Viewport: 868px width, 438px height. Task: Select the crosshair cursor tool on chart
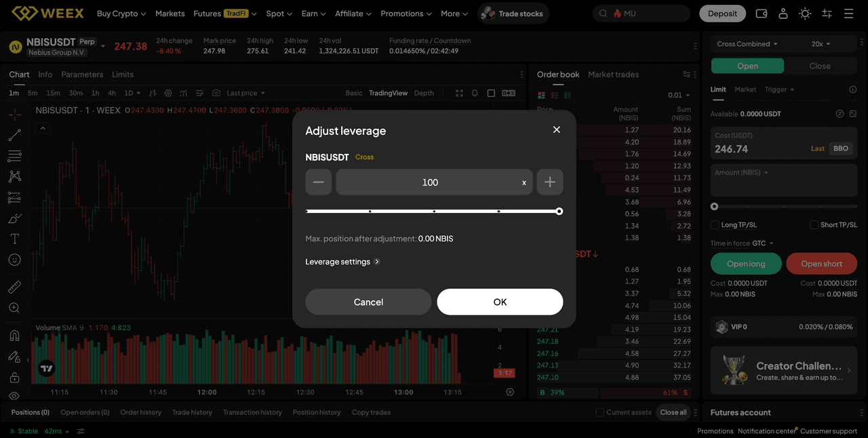click(14, 115)
